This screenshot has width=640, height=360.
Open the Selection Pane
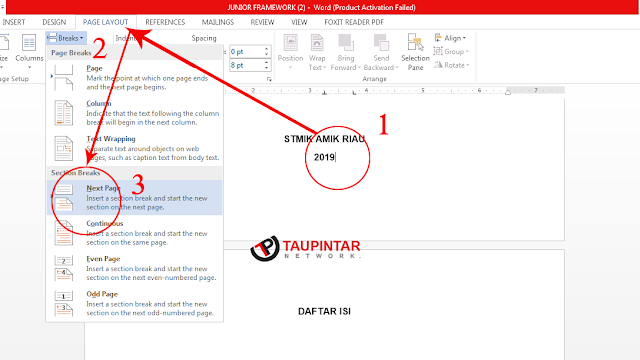[415, 52]
